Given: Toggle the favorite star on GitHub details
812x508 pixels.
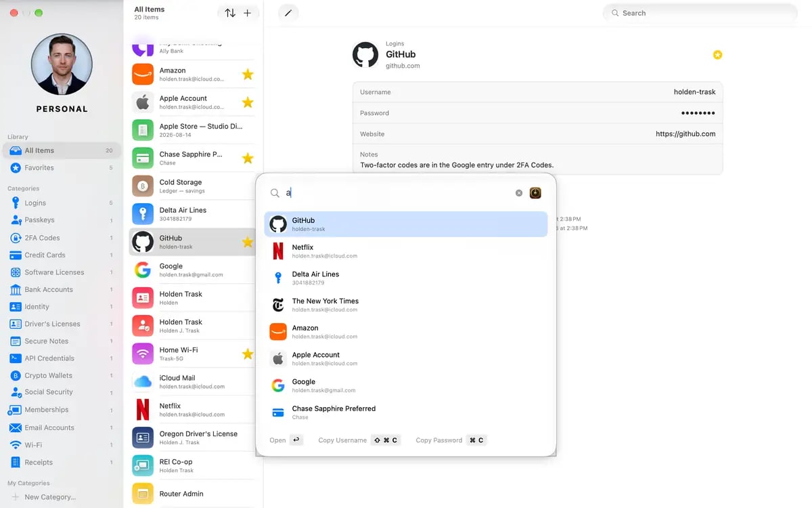Looking at the screenshot, I should click(x=717, y=54).
